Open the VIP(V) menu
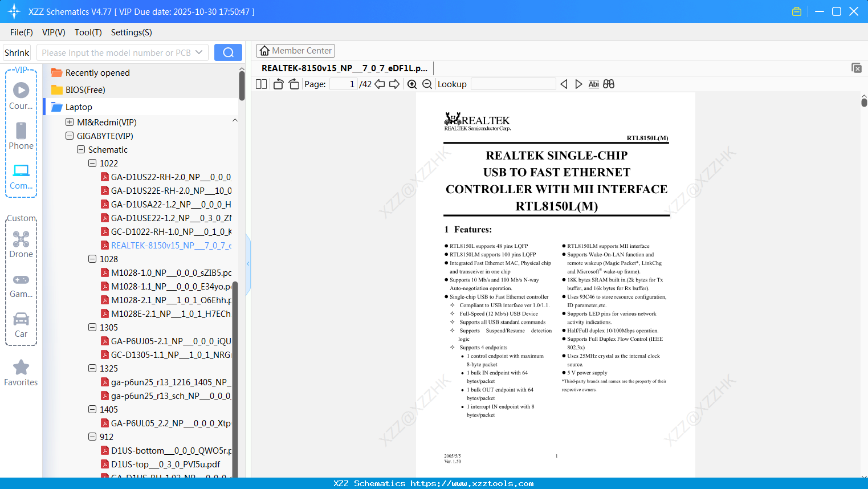Screen dimensions: 868x489 click(54, 32)
